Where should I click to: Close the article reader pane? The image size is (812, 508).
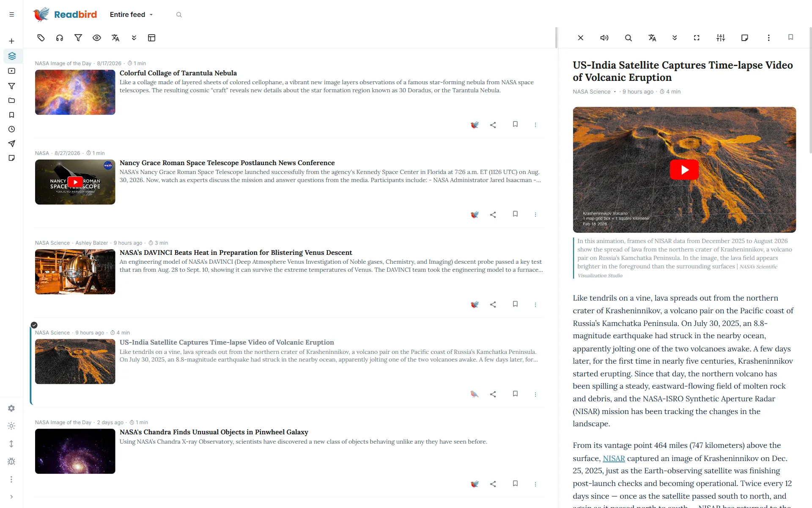click(x=581, y=38)
